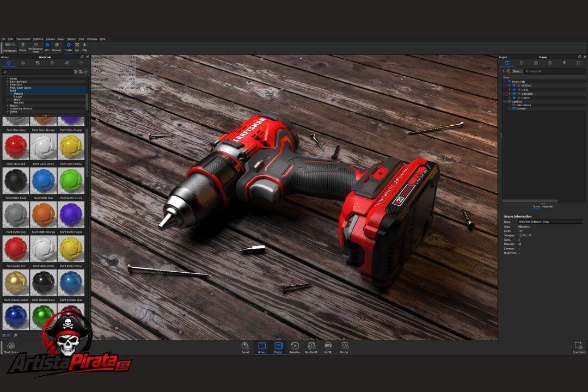The image size is (588, 392).
Task: Expand the SCREWS tree node
Action: click(x=509, y=85)
